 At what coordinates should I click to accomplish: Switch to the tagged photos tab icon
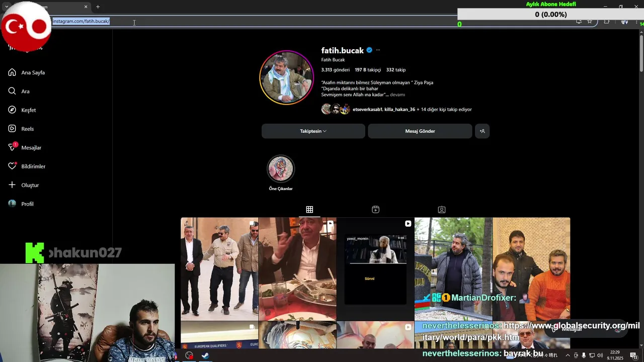pyautogui.click(x=441, y=210)
